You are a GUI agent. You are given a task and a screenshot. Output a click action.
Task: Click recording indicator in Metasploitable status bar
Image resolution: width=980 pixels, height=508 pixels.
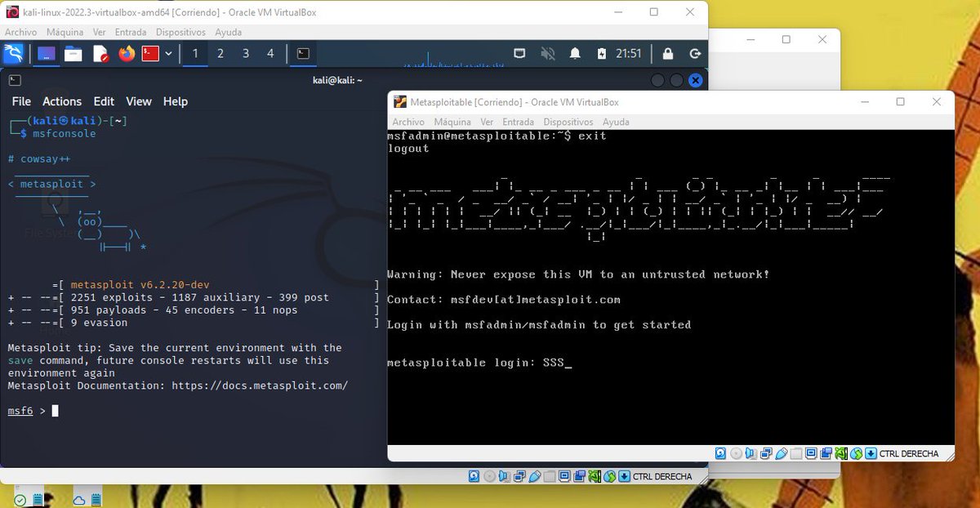826,453
